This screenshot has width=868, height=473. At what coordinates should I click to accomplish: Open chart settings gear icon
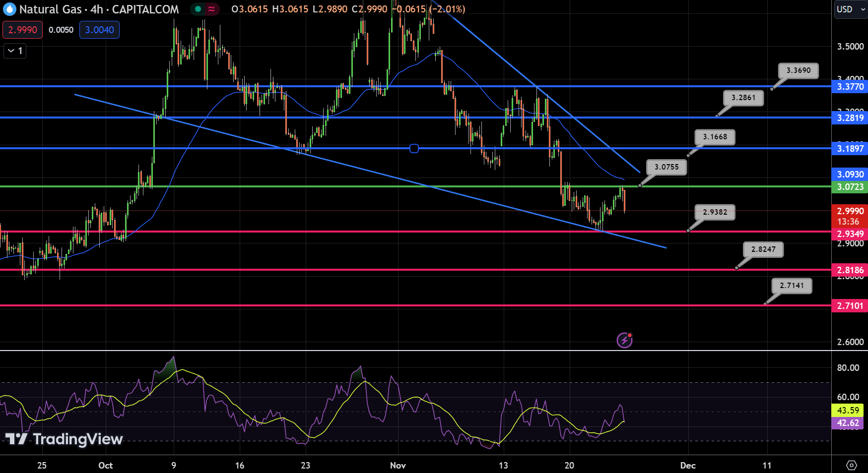click(x=851, y=465)
